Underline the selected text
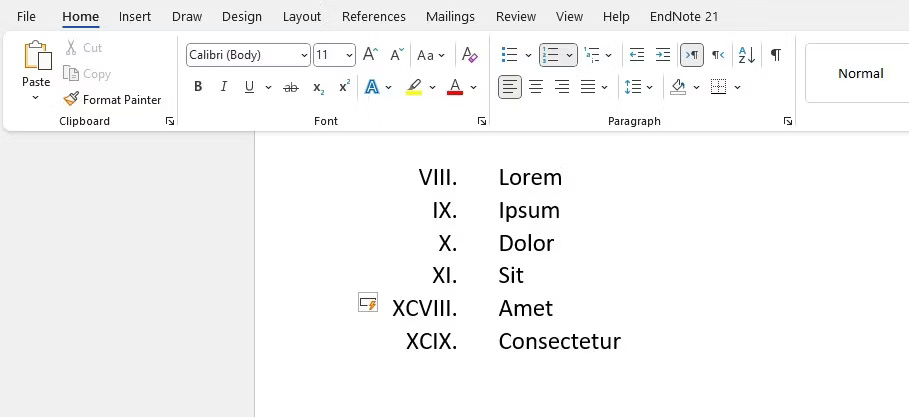This screenshot has width=909, height=417. (x=249, y=87)
